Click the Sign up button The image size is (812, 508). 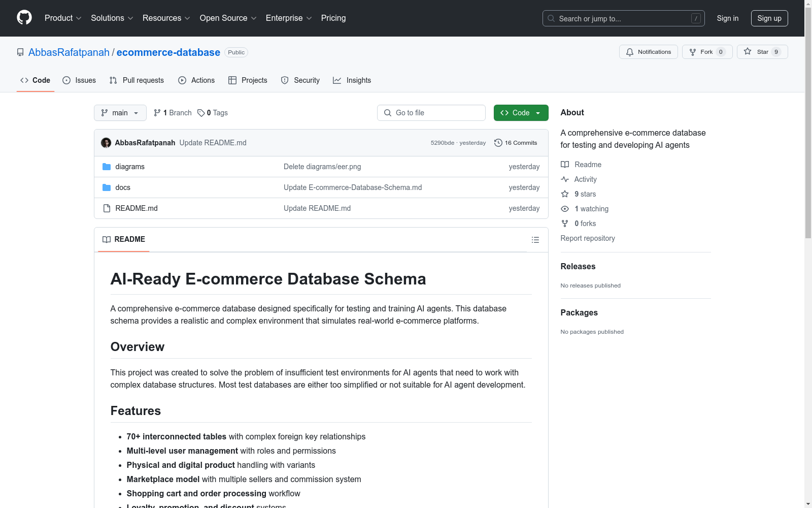click(769, 18)
